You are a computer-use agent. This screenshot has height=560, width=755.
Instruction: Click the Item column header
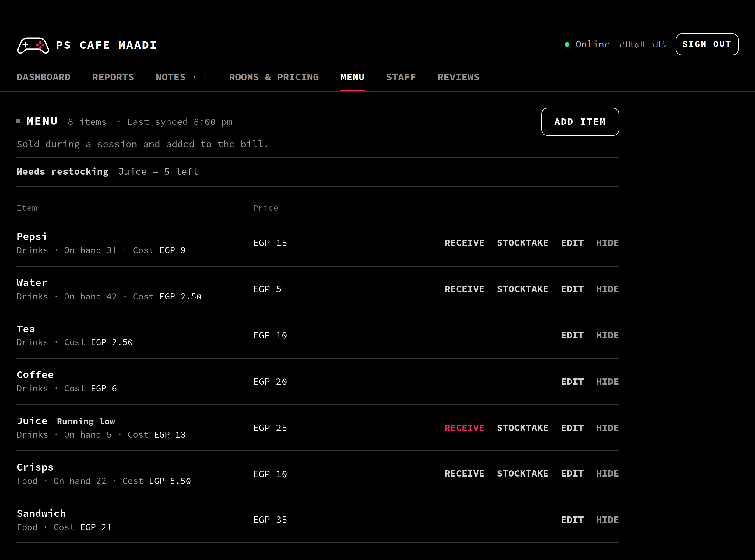(27, 208)
